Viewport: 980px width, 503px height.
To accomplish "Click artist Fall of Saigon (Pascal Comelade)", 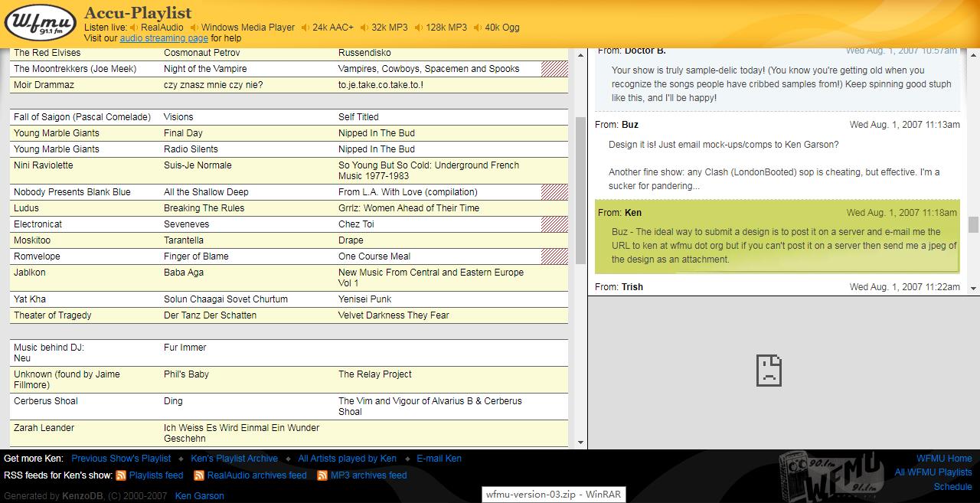I will (x=82, y=117).
